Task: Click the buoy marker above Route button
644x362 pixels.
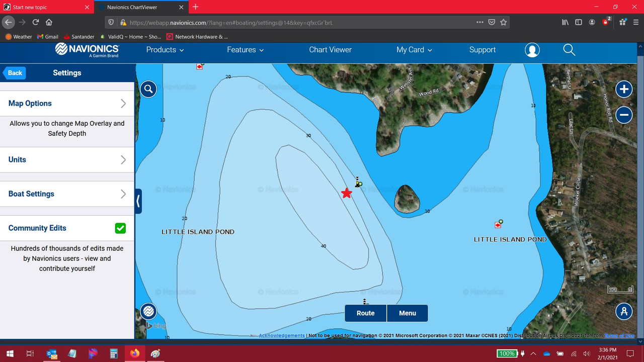Action: (x=365, y=301)
